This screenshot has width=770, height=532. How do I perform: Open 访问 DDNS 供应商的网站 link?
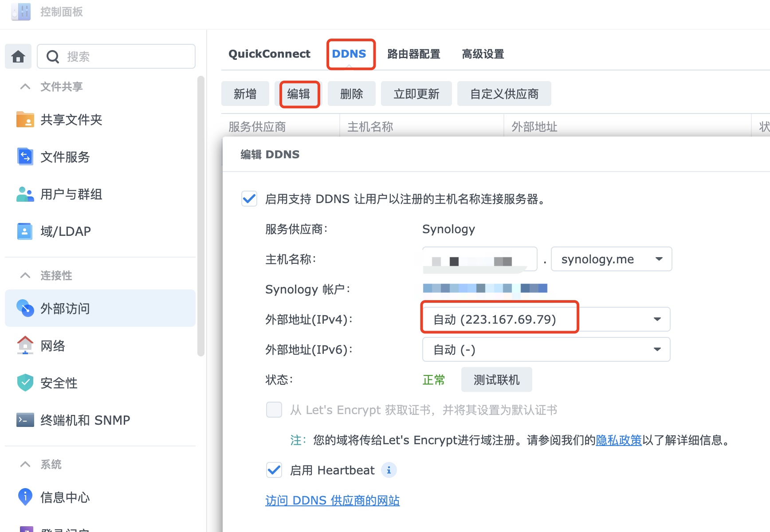pyautogui.click(x=332, y=501)
